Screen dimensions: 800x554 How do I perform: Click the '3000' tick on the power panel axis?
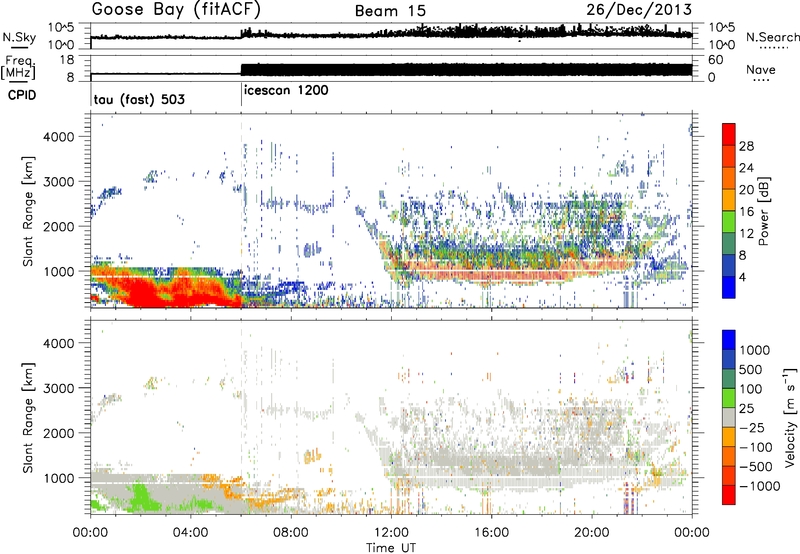coord(59,182)
